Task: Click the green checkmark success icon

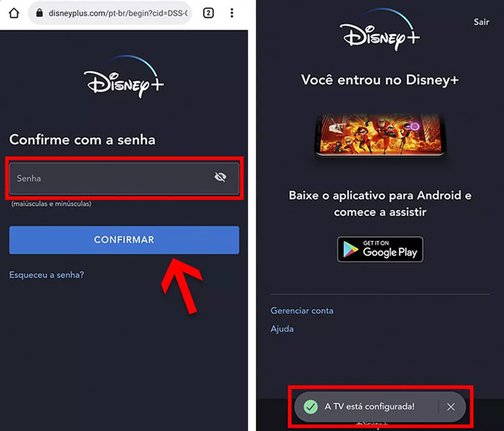Action: tap(310, 407)
